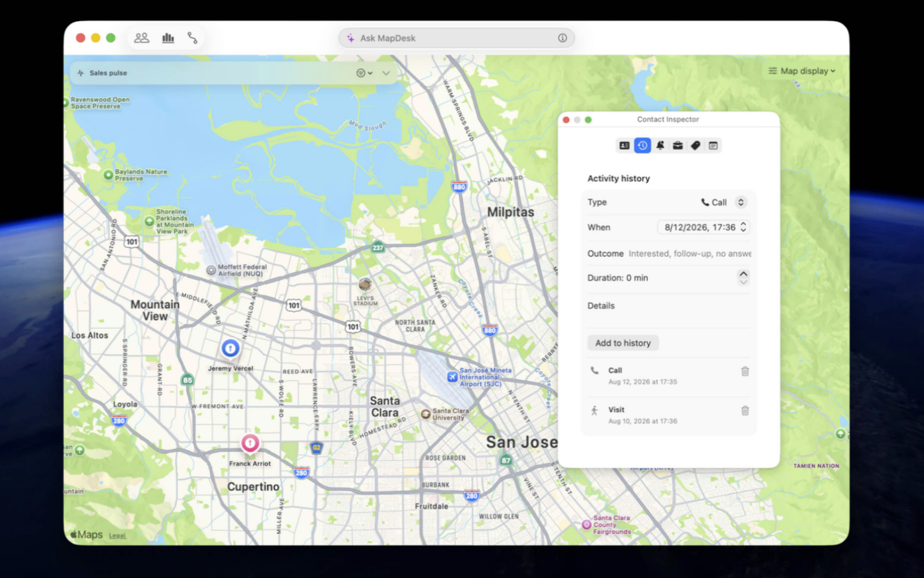Delete the Visit history entry
924x578 pixels.
(x=744, y=411)
